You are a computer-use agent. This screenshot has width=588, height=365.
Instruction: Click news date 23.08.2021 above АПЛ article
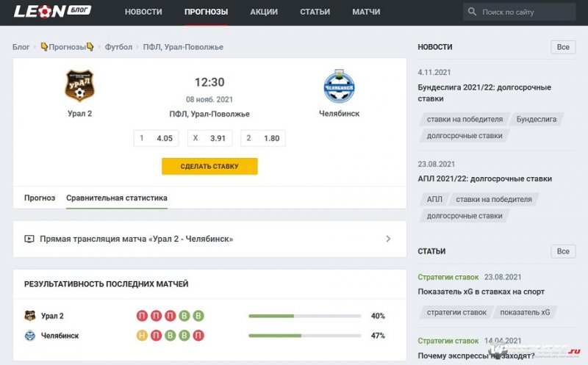[x=436, y=164]
